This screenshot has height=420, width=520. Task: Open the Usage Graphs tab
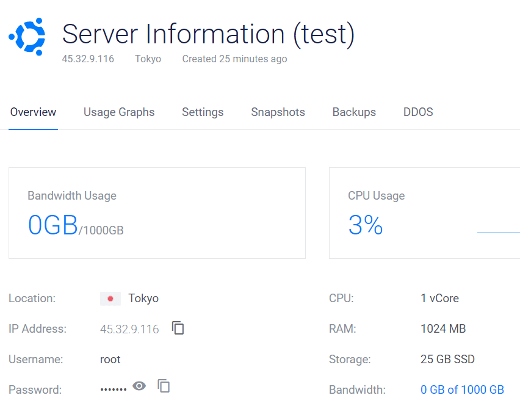(x=119, y=112)
